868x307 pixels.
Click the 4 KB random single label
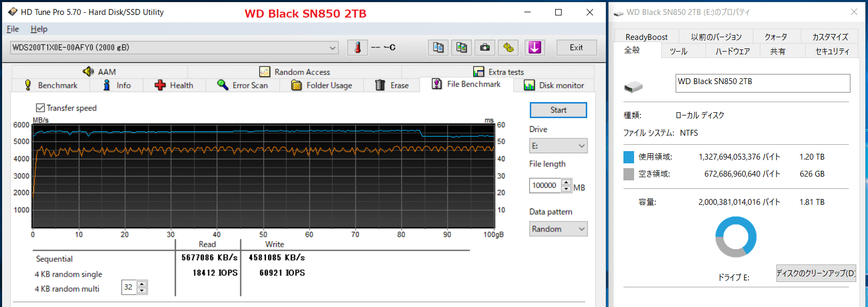pos(69,274)
